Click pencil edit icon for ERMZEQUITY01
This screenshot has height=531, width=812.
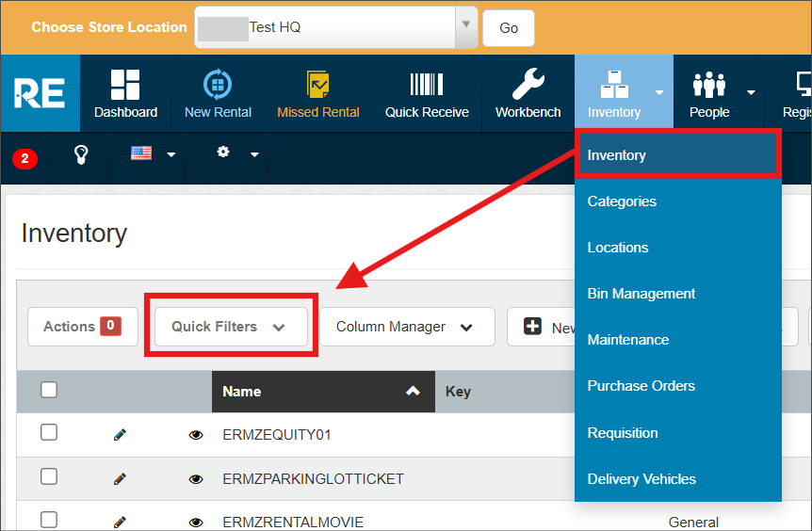point(120,435)
